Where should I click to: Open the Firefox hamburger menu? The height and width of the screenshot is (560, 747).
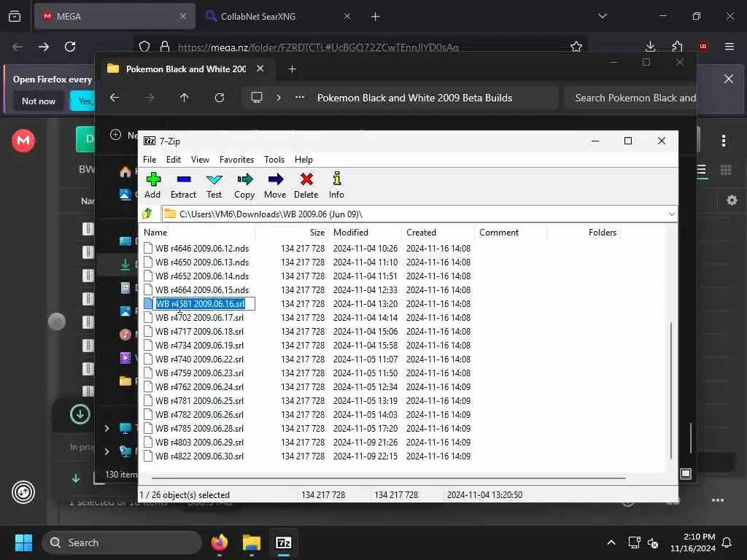pyautogui.click(x=729, y=46)
